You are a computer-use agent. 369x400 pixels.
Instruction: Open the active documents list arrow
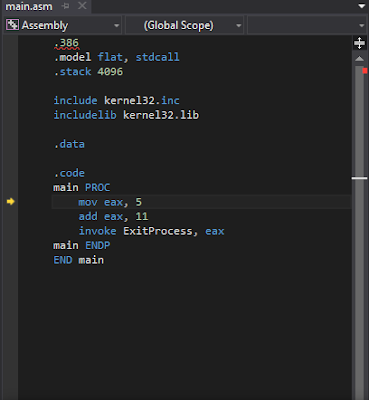(x=362, y=6)
